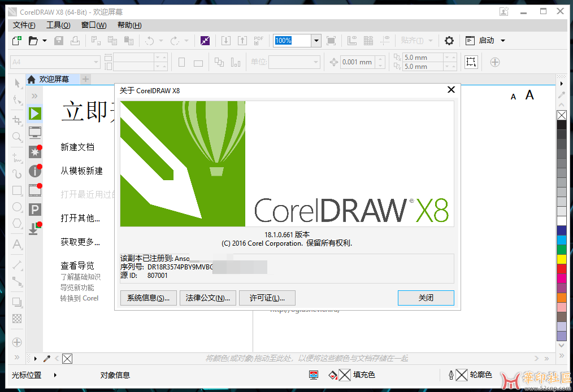Select the Pick tool in toolbox
The width and height of the screenshot is (573, 392).
[x=17, y=83]
